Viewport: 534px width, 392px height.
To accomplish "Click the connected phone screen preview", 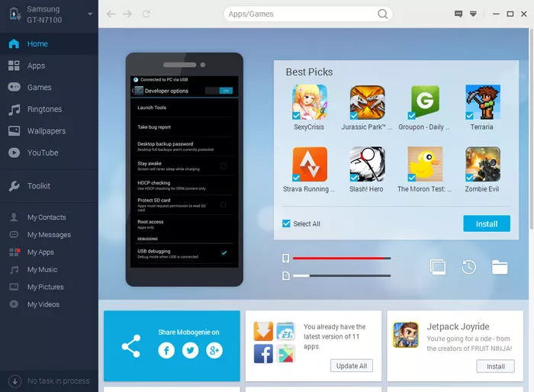I will (x=185, y=172).
